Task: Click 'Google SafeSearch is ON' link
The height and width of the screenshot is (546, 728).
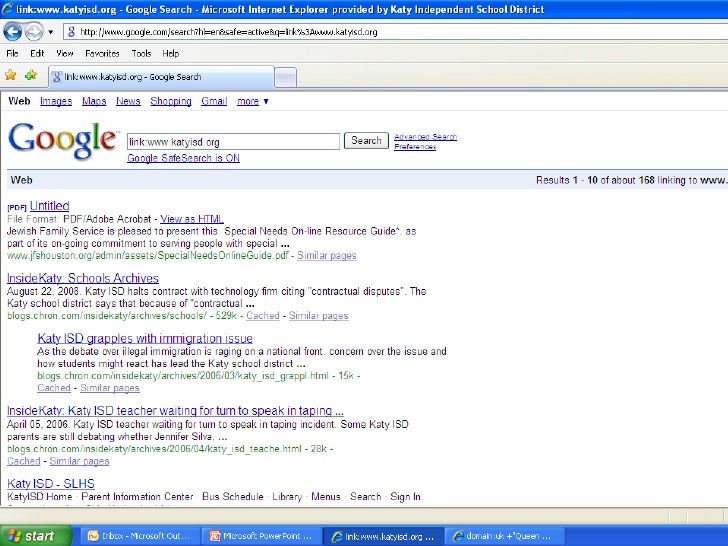Action: point(183,158)
